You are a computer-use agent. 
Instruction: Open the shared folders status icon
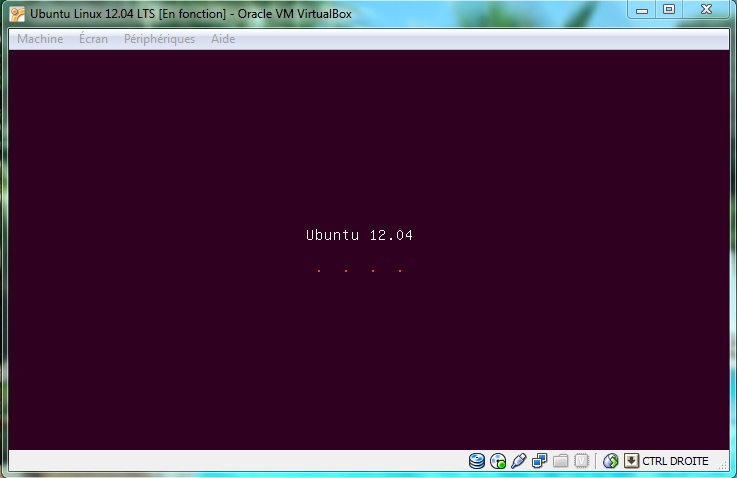pos(560,461)
